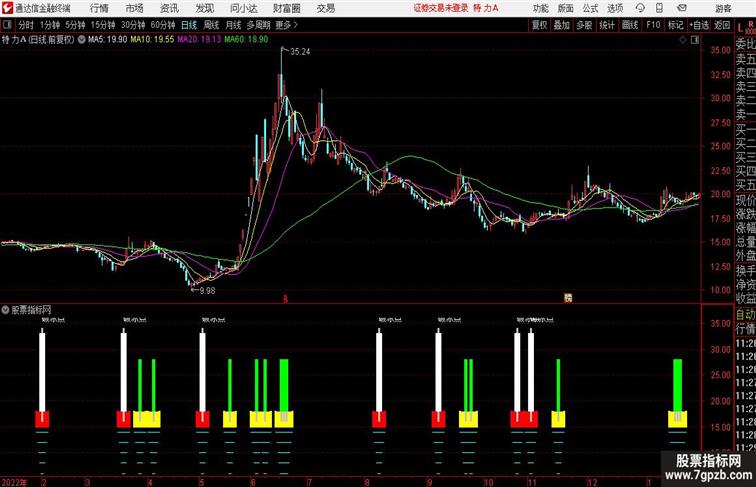Image resolution: width=756 pixels, height=487 pixels.
Task: Click the 标记 mark toolbar button
Action: [675, 25]
